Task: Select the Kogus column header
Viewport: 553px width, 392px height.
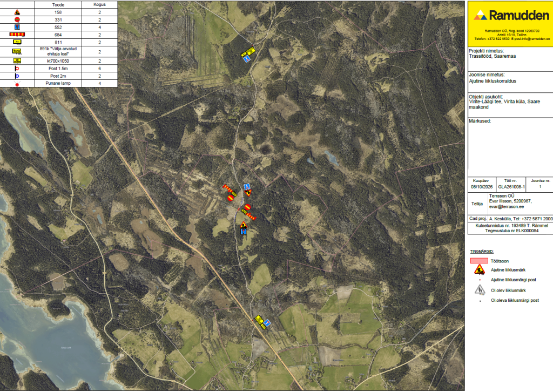Action: (x=99, y=4)
